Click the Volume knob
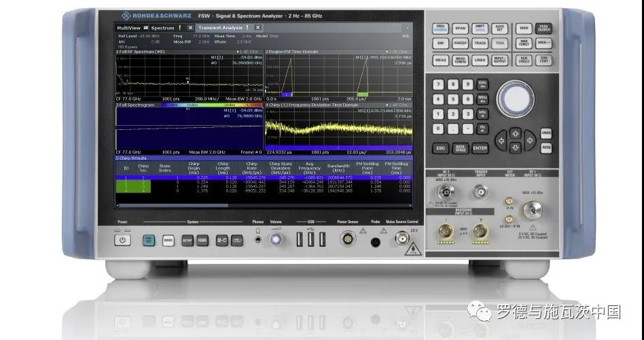Screen dimensions: 644x340 pos(276,239)
